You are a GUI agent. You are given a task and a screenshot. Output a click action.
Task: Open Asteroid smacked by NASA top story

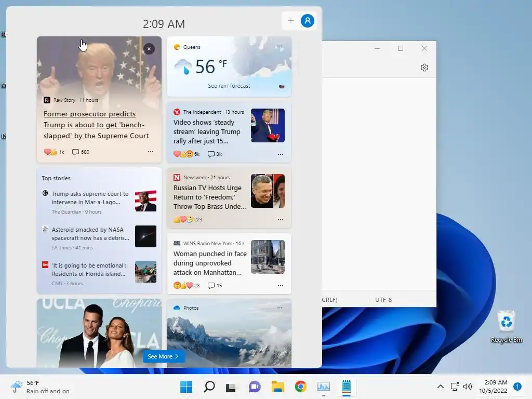[x=90, y=234]
